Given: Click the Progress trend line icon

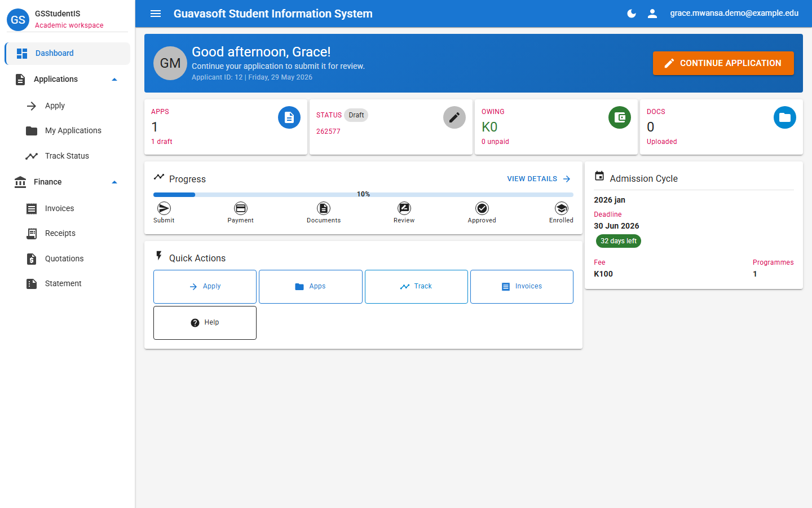Looking at the screenshot, I should coord(159,177).
